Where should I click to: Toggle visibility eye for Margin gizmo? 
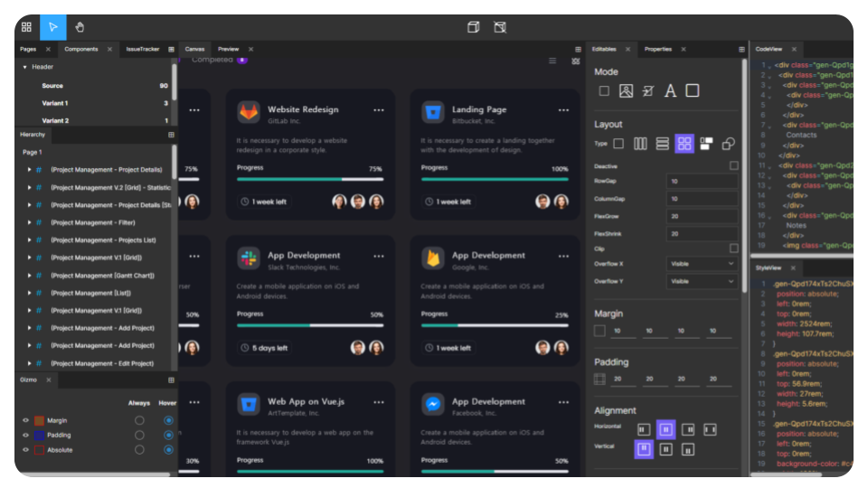pos(25,420)
